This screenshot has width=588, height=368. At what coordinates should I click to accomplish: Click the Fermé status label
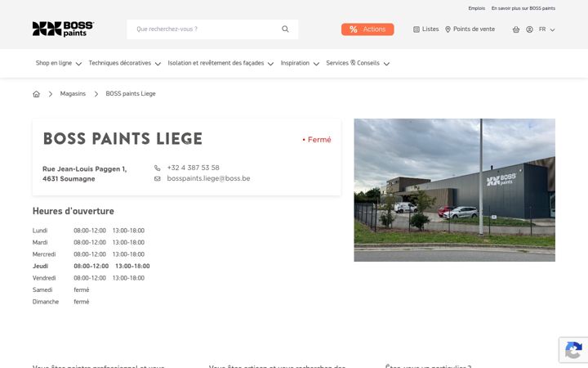point(317,140)
